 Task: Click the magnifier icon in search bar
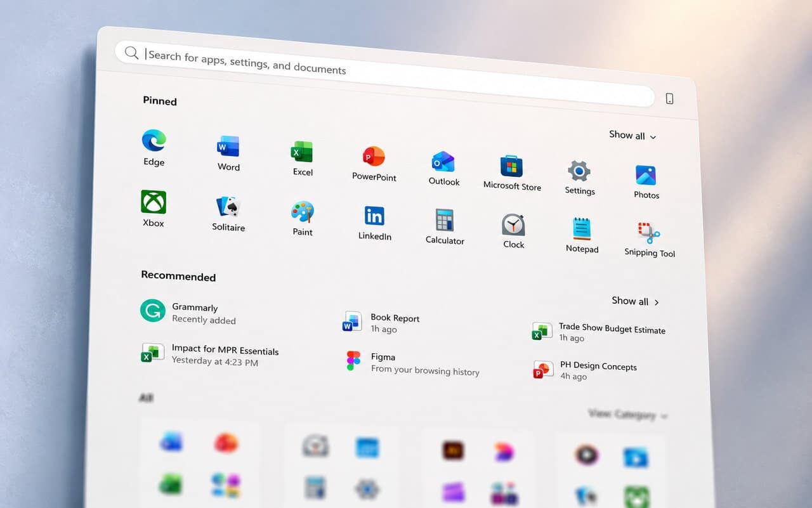pos(131,53)
